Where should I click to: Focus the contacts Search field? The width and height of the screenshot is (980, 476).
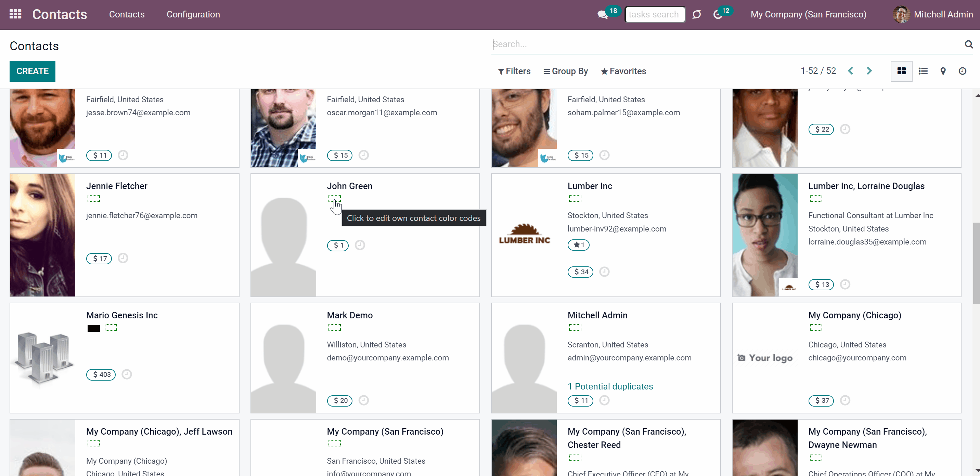point(727,44)
